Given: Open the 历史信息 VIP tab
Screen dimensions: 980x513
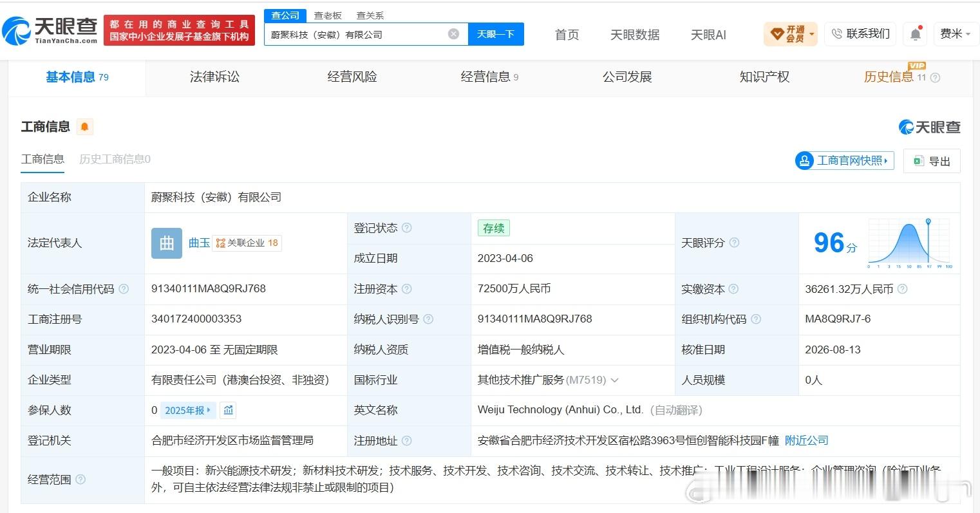Looking at the screenshot, I should pos(894,77).
